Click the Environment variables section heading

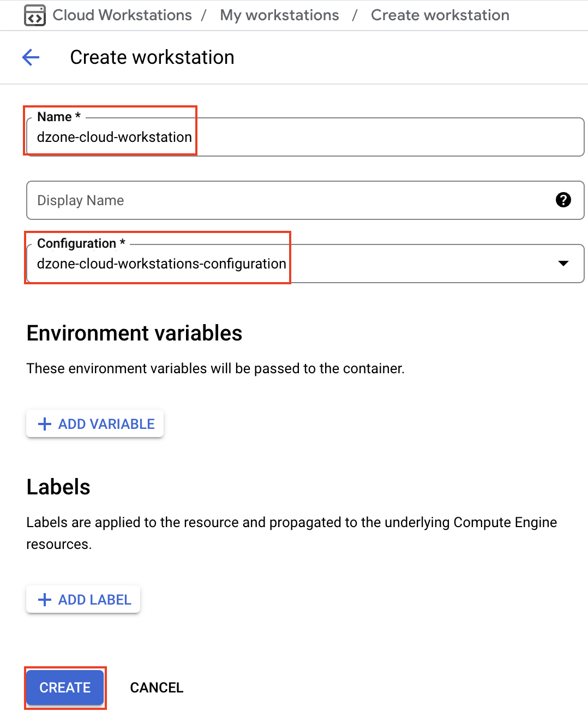134,333
